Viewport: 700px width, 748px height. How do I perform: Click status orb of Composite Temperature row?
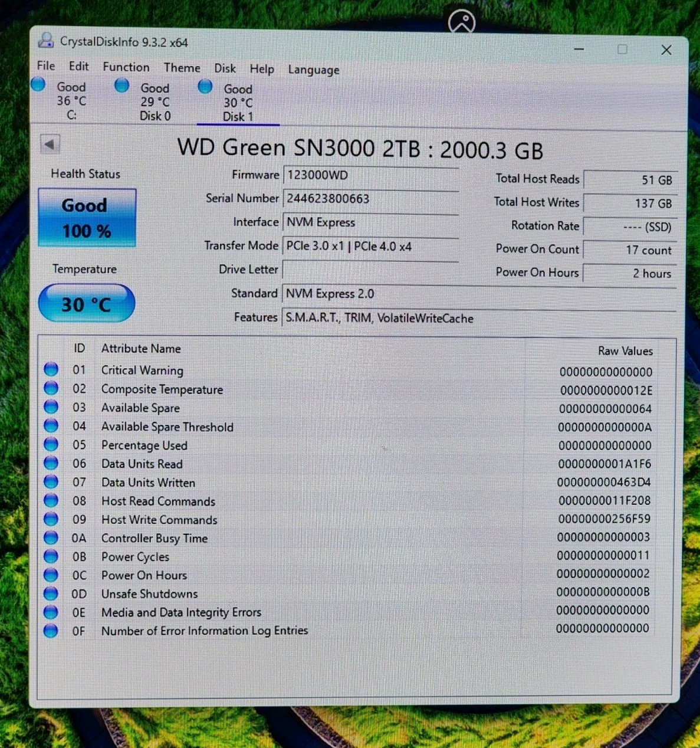point(51,388)
